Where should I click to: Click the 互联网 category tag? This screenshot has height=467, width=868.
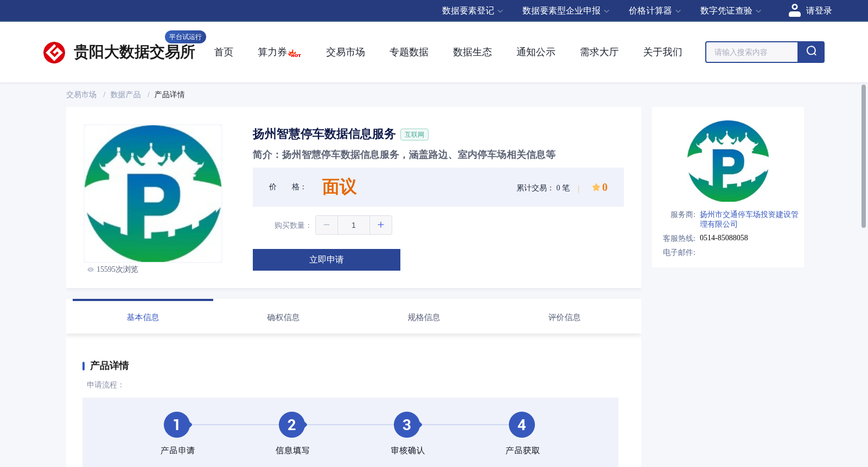(x=414, y=135)
